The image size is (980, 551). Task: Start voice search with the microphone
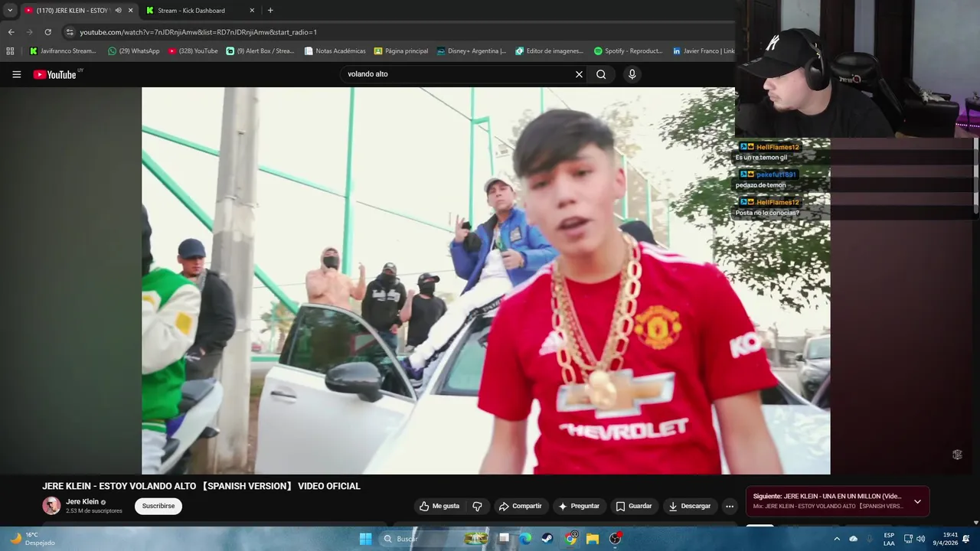click(632, 74)
